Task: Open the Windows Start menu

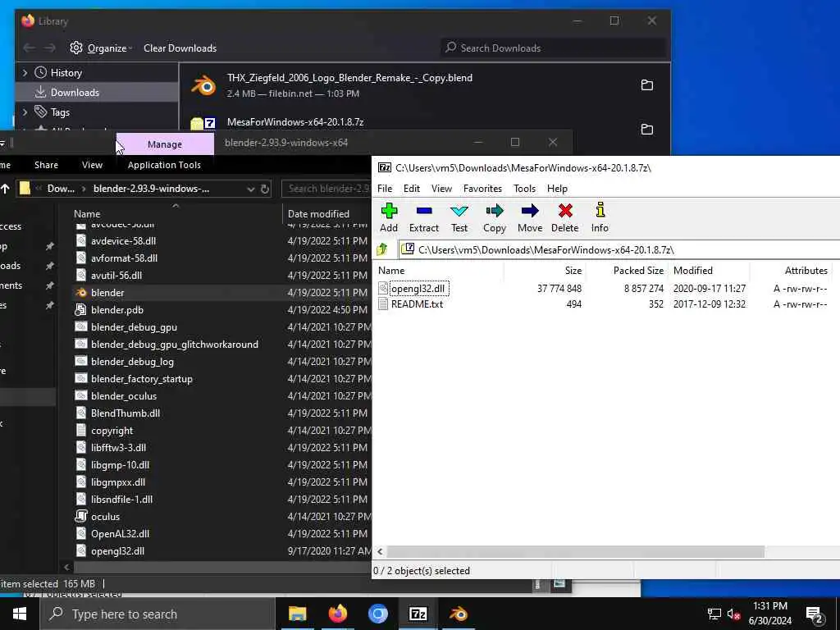Action: [20, 614]
